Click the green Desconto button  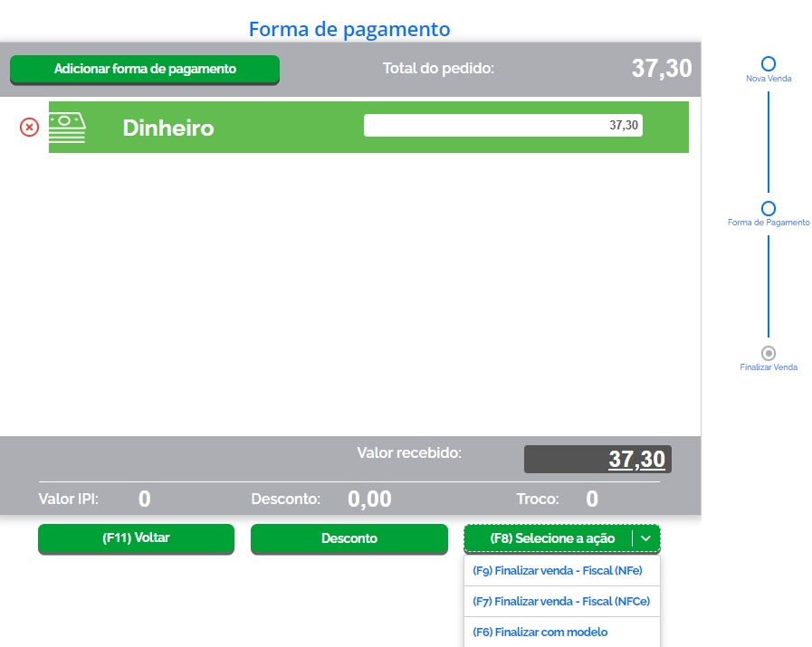(x=349, y=538)
